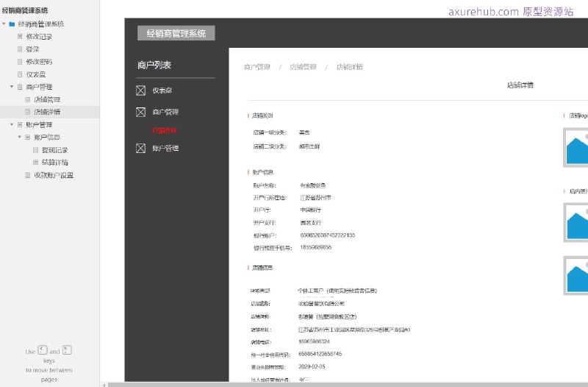Collapse the 账户管理 tree node arrow
The image size is (588, 387).
pyautogui.click(x=12, y=124)
